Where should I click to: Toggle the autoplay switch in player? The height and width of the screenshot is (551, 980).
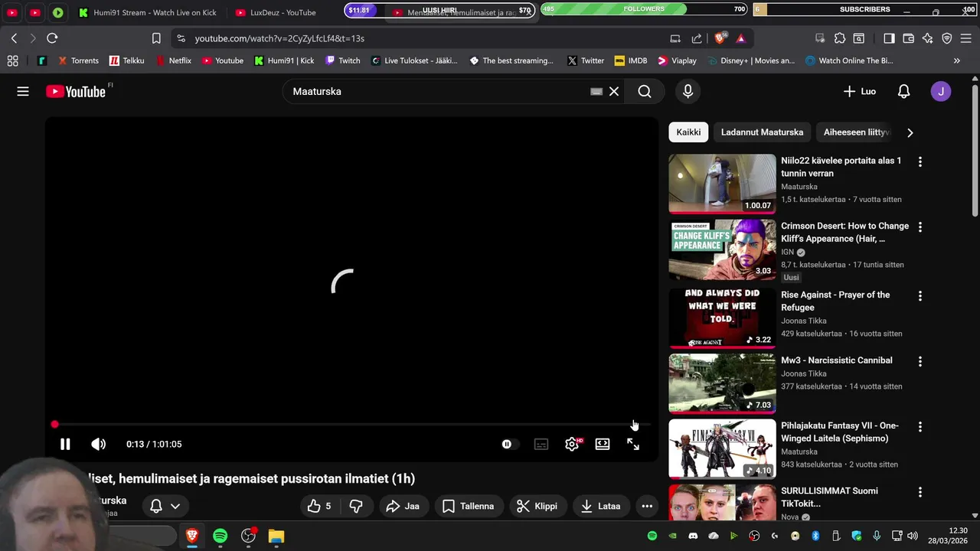tap(509, 444)
